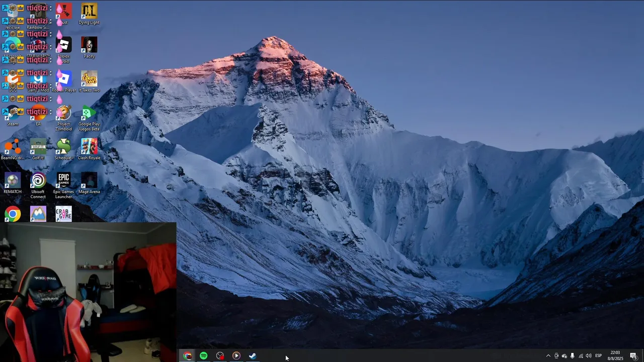Open the notification center icon

(x=633, y=356)
